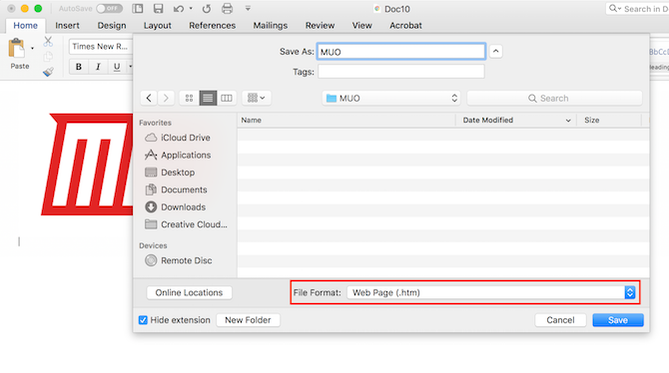
Task: Click the Format Painter brush icon
Action: (48, 72)
